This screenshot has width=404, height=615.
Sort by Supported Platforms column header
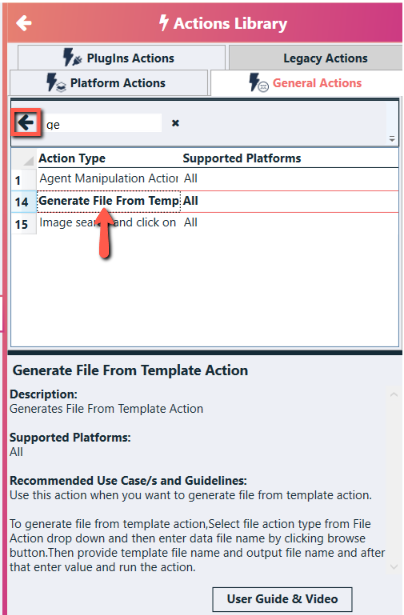pos(242,158)
